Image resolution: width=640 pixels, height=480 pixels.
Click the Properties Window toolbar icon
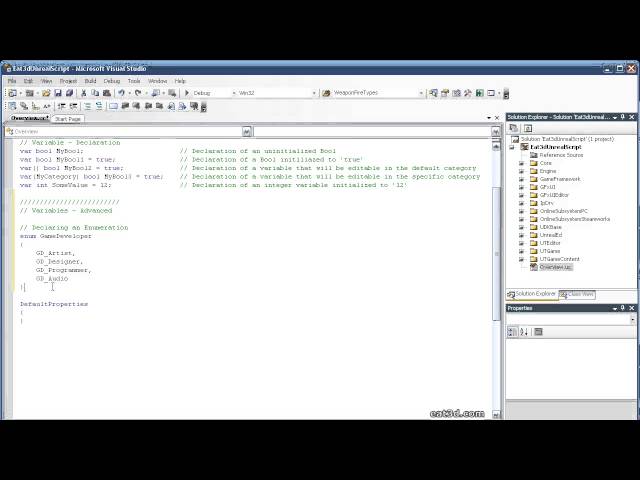click(445, 93)
